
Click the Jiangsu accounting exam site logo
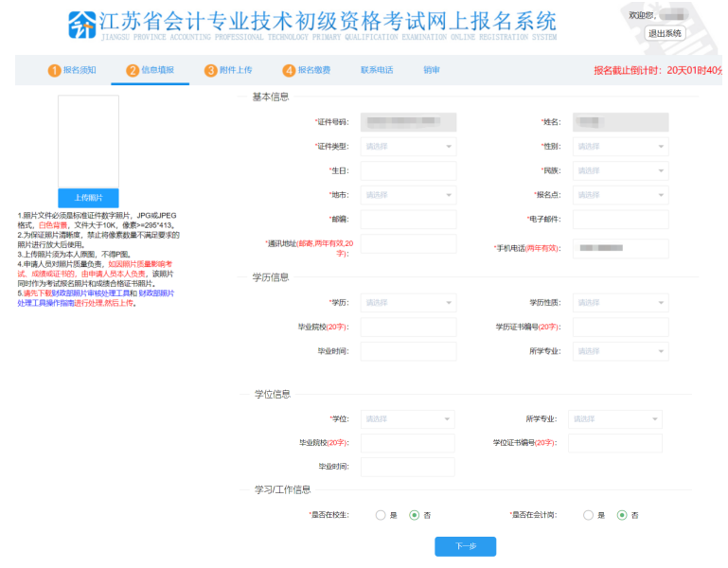(81, 25)
